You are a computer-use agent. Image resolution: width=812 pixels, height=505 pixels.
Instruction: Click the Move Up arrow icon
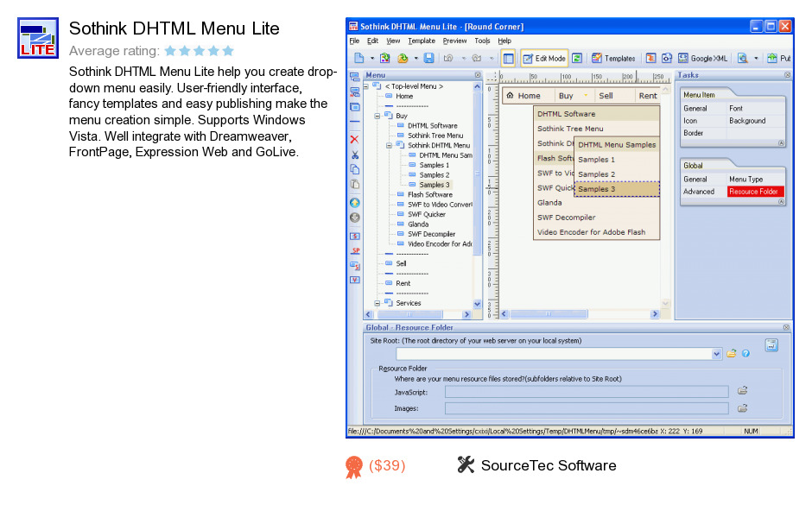(x=355, y=203)
